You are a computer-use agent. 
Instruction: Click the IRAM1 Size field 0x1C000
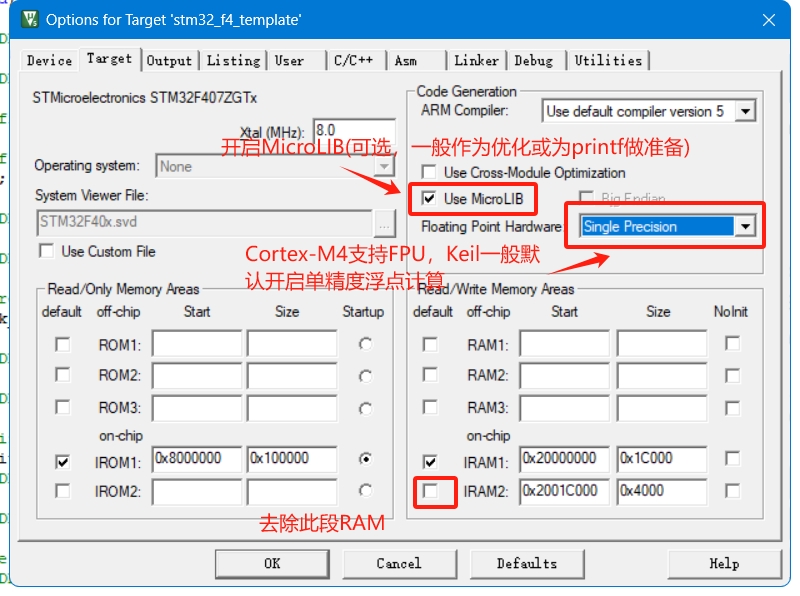click(x=662, y=459)
